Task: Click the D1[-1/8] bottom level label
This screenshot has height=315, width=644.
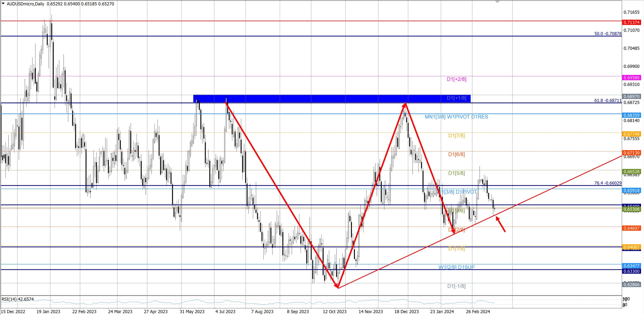Action: pos(456,286)
